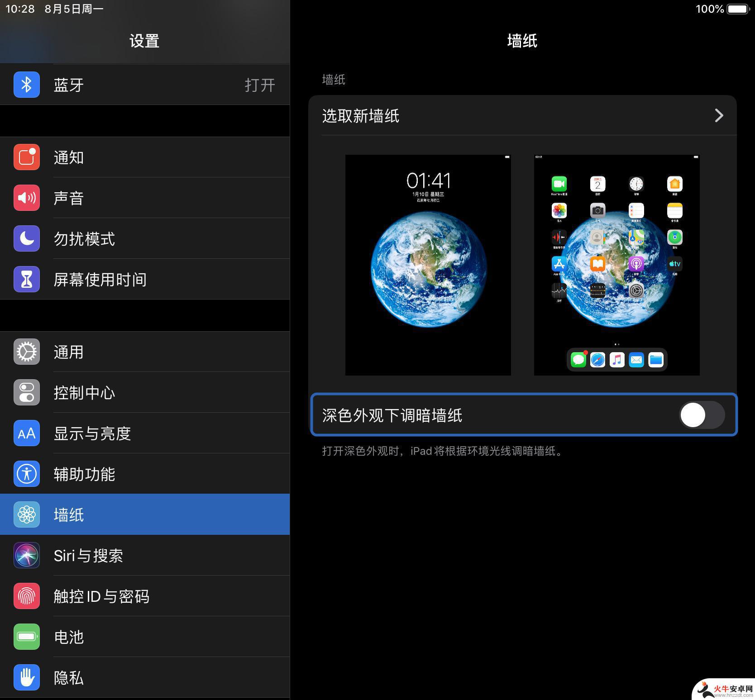Click the General gear icon
The height and width of the screenshot is (700, 755).
(27, 352)
